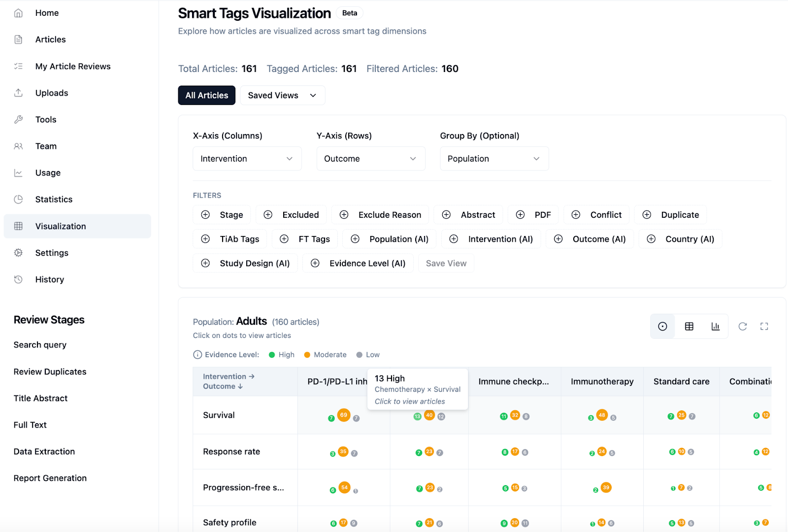Toggle the High evidence level legend
This screenshot has width=788, height=532.
coord(281,355)
